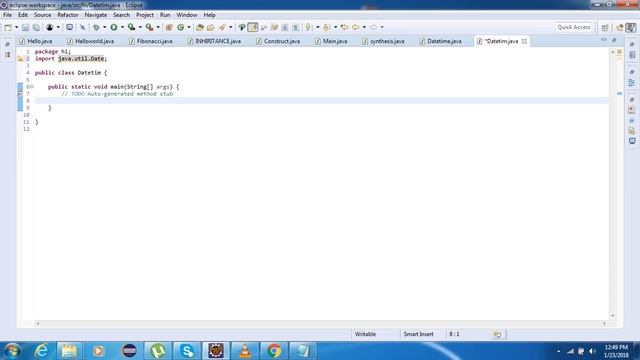This screenshot has width=640, height=360.
Task: Click the Open Type icon
Action: click(200, 27)
